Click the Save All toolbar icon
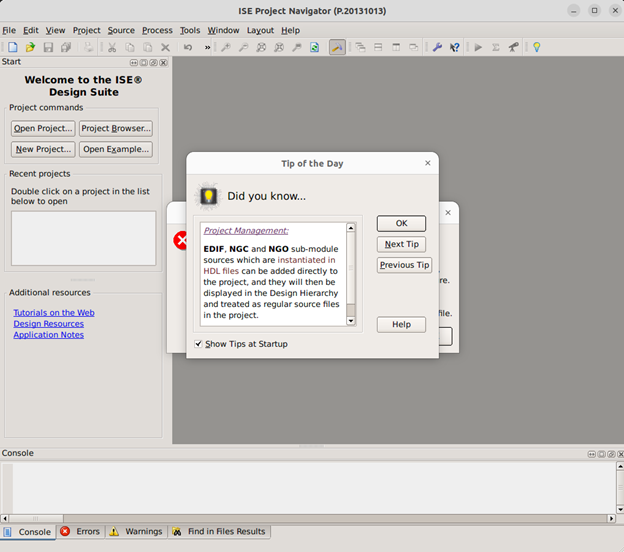 66,47
